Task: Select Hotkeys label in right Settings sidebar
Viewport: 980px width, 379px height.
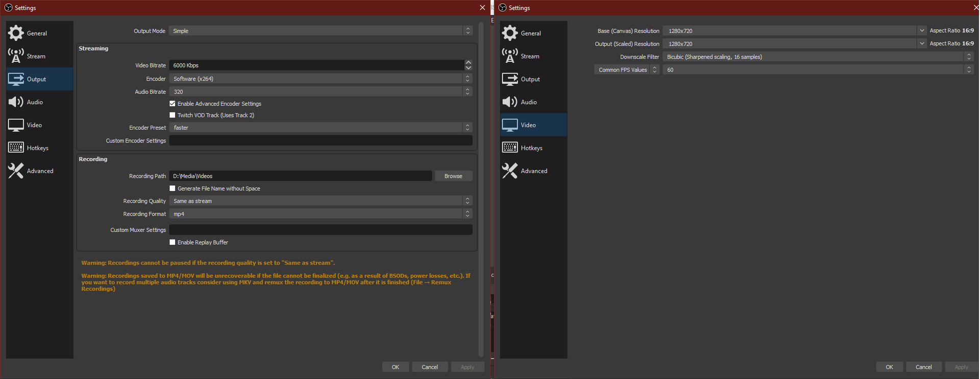Action: (531, 148)
